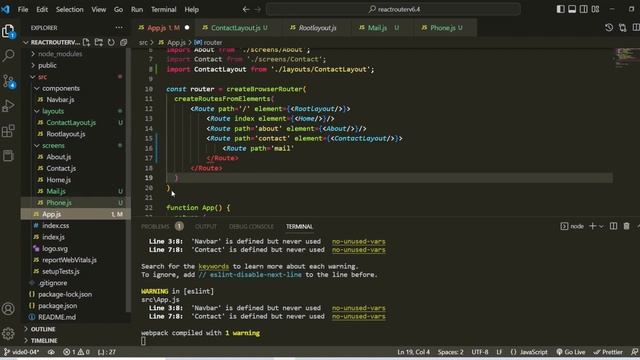Click Spaces: 2 indentation setting
This screenshot has width=640, height=360.
(x=451, y=352)
